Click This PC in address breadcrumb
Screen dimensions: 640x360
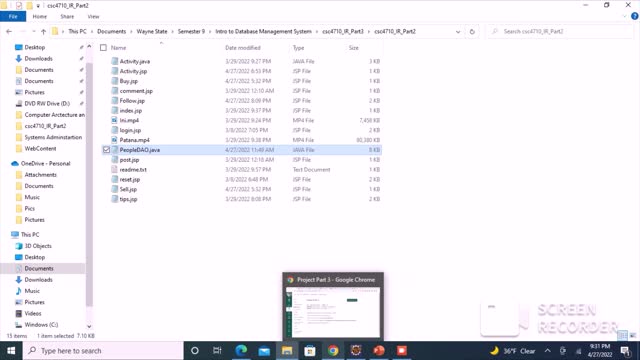(77, 31)
